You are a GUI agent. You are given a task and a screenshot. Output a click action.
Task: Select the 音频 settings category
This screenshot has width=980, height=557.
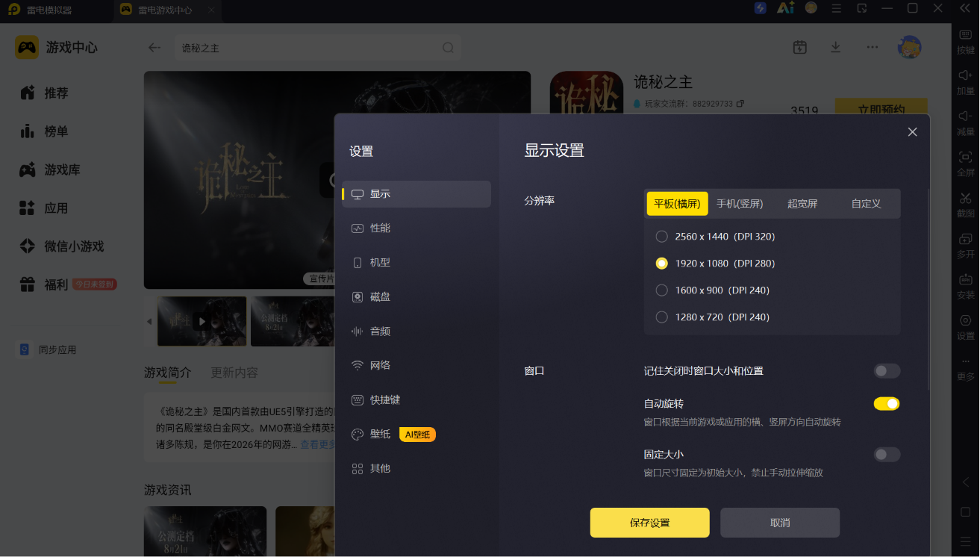click(416, 331)
